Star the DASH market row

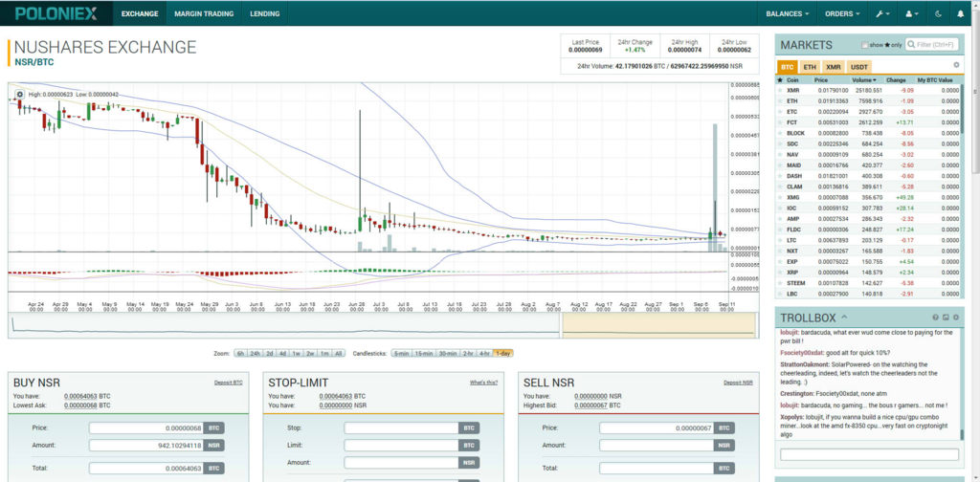[x=779, y=176]
